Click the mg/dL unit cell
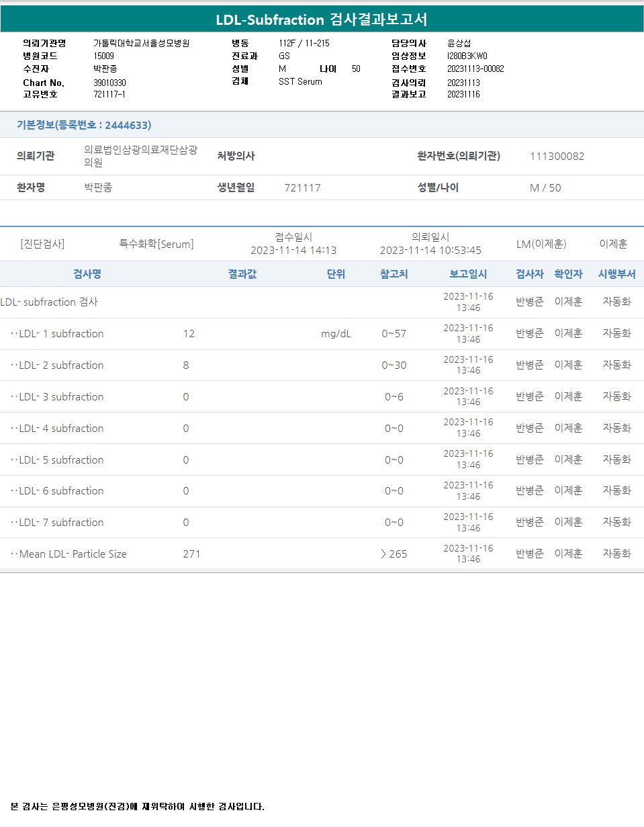This screenshot has height=827, width=644. point(336,334)
